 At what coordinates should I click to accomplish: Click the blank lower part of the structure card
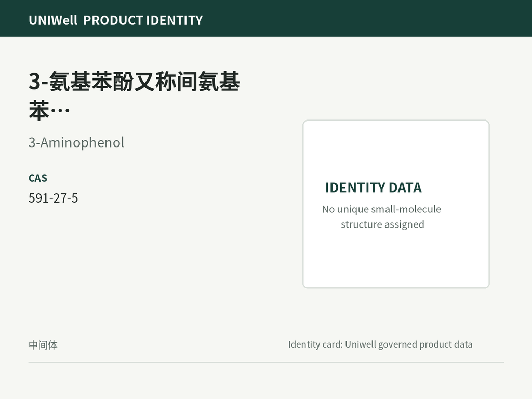396,260
